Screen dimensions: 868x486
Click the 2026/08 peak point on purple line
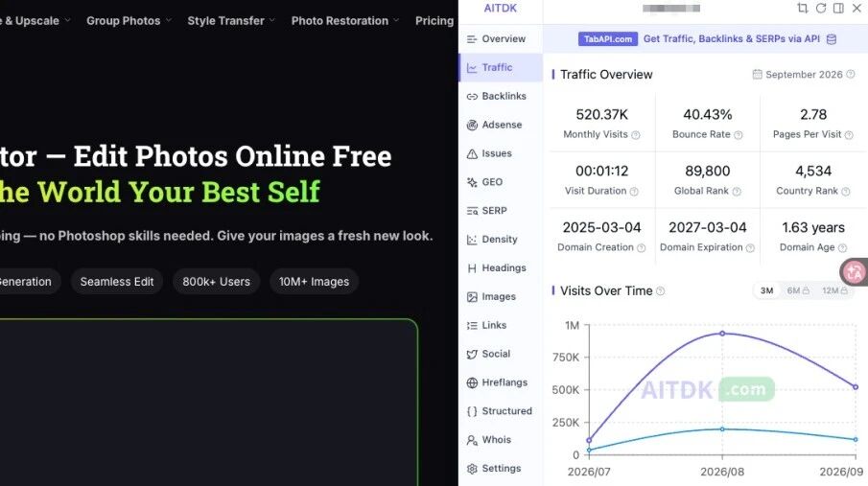(x=722, y=334)
